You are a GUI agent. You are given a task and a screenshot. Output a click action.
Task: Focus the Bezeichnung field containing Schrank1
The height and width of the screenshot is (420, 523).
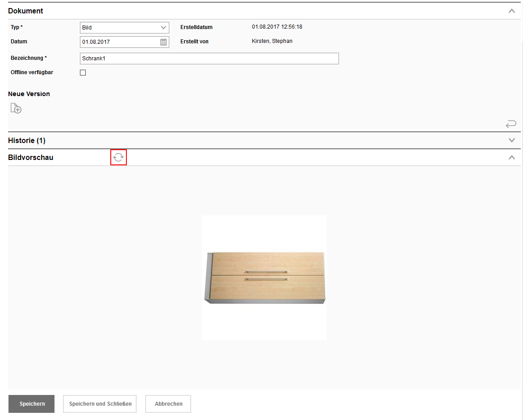(x=209, y=59)
